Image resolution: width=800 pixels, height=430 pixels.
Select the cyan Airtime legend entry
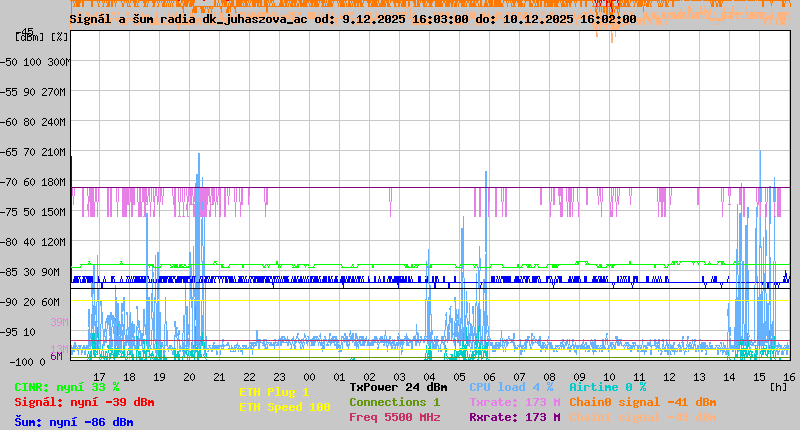(607, 387)
